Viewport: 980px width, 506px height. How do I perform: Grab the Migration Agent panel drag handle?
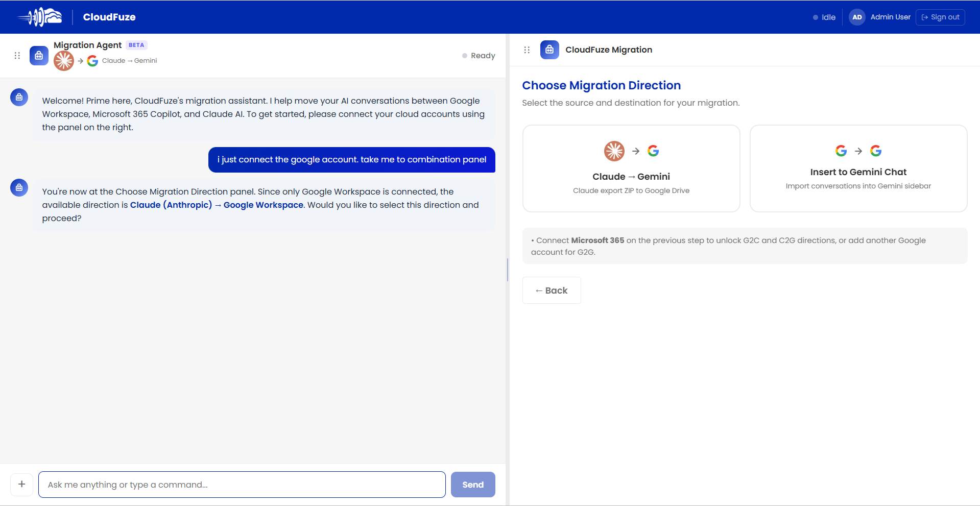17,55
